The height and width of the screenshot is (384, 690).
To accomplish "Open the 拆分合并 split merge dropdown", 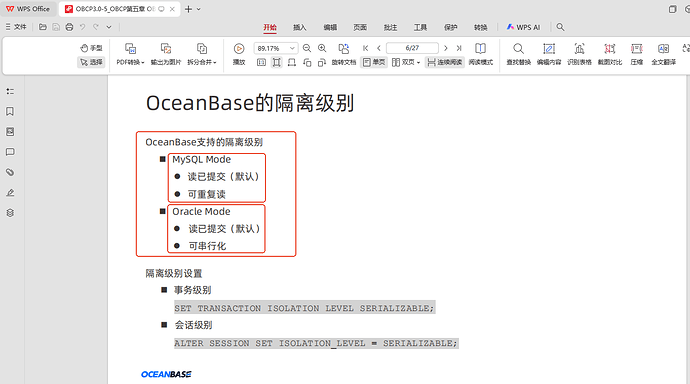I will pos(202,54).
